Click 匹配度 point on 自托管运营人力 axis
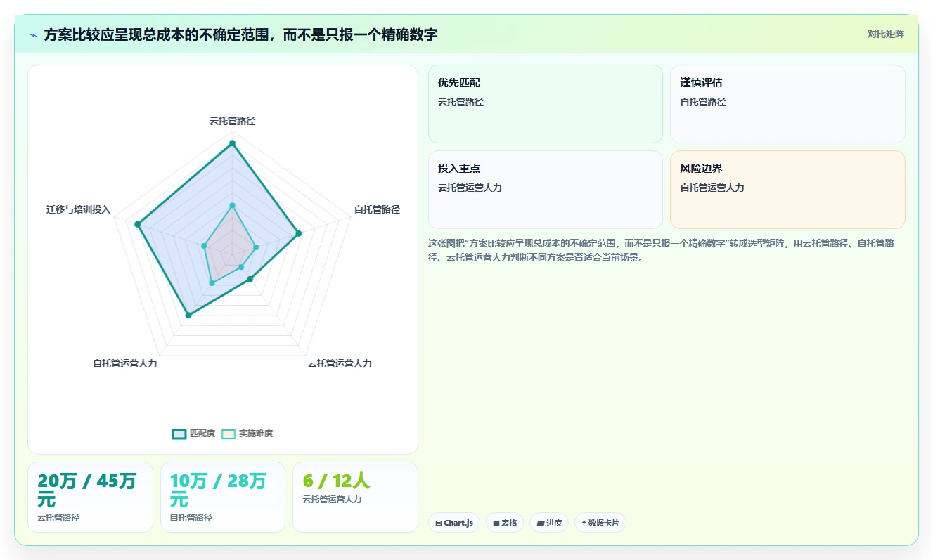 point(188,315)
